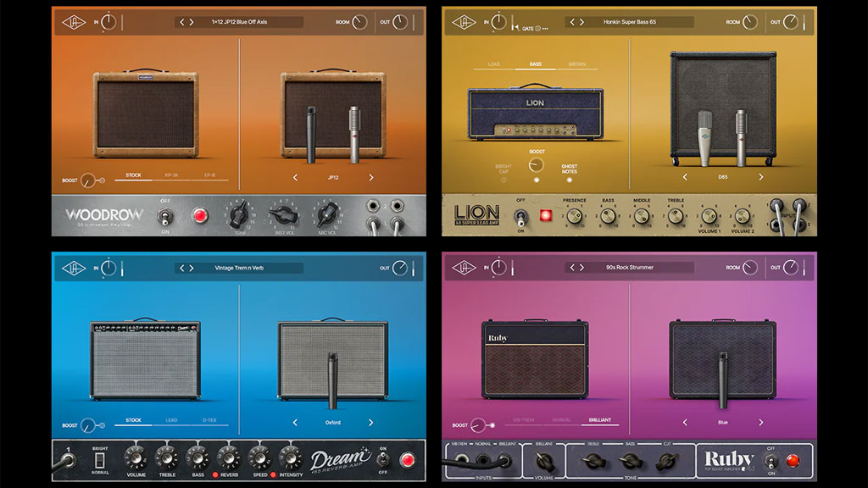Click the Ruby output level meter

point(804,268)
